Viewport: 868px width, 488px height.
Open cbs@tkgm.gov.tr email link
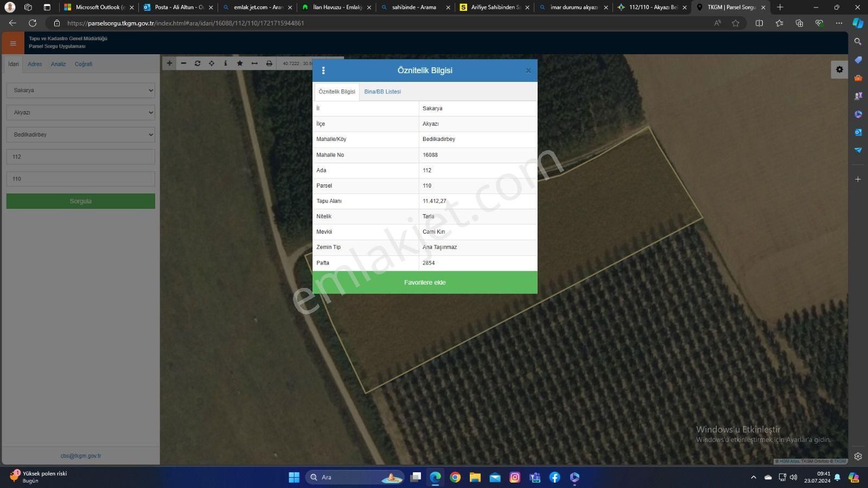pyautogui.click(x=80, y=456)
